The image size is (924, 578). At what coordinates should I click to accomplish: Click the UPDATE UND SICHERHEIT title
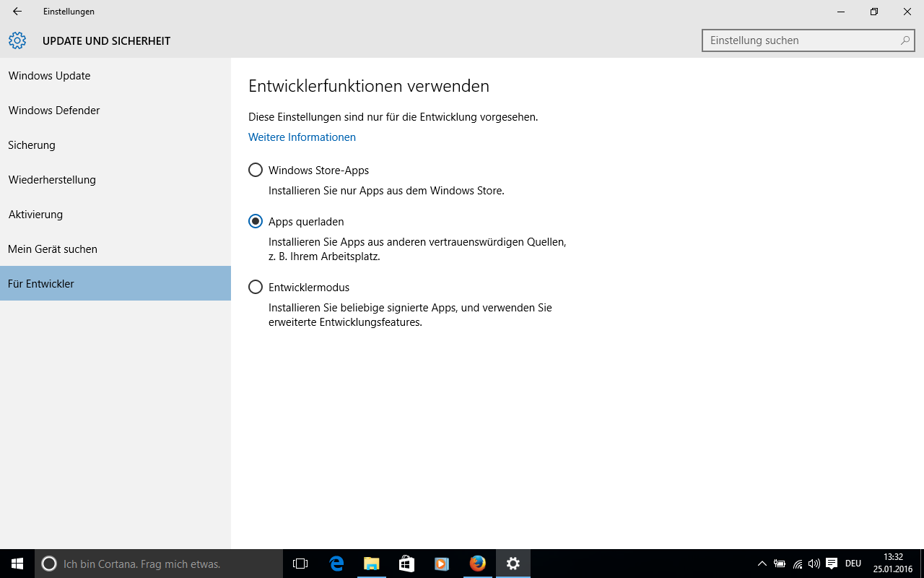(x=106, y=41)
